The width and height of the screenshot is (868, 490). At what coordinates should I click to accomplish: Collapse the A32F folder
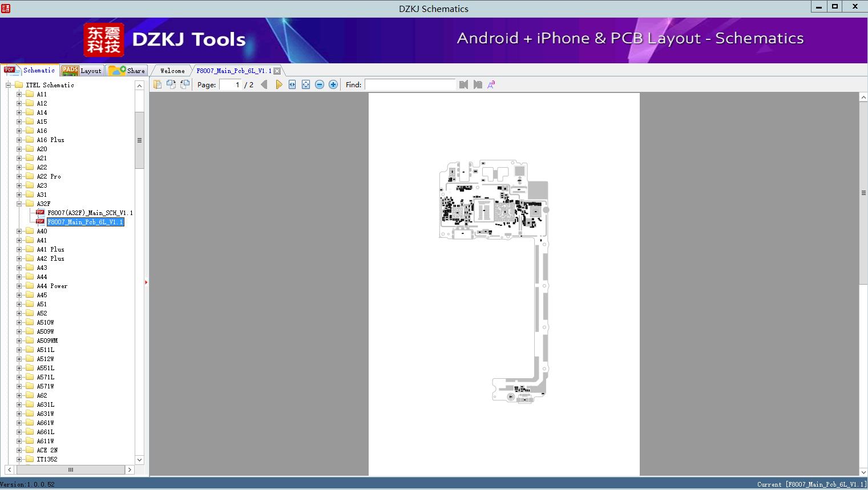[x=19, y=204]
